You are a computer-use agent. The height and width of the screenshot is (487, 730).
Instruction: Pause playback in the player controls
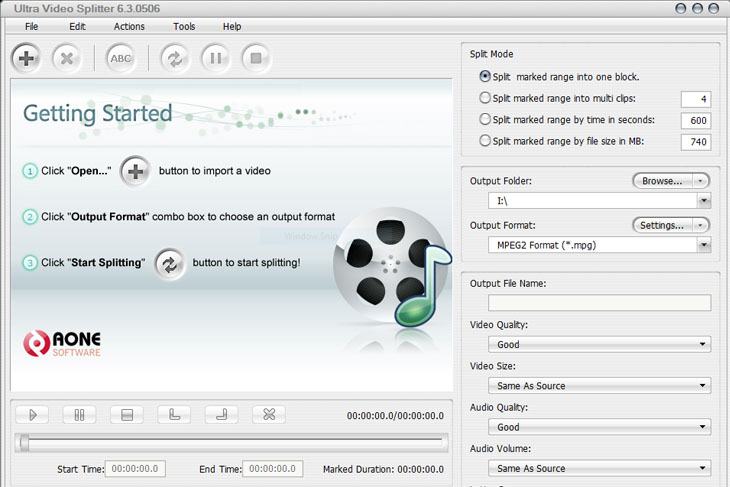[x=79, y=414]
